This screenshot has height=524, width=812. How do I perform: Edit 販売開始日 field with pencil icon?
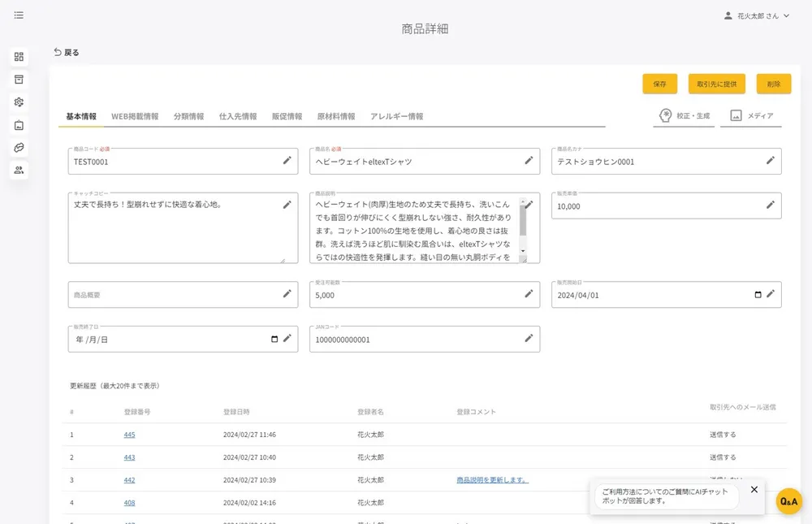tap(771, 294)
